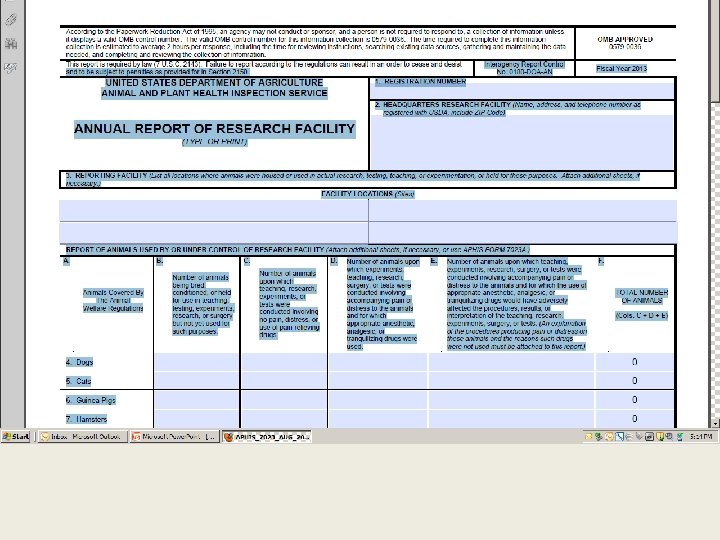Click the '1. REGISTRATION NUMBER' label
Screen dimensions: 720x540
pyautogui.click(x=420, y=82)
